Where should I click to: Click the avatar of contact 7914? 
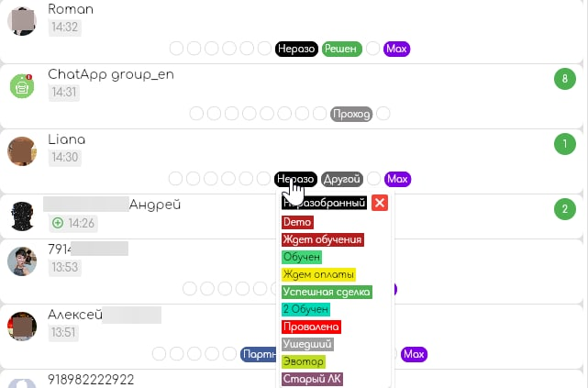coord(22,261)
